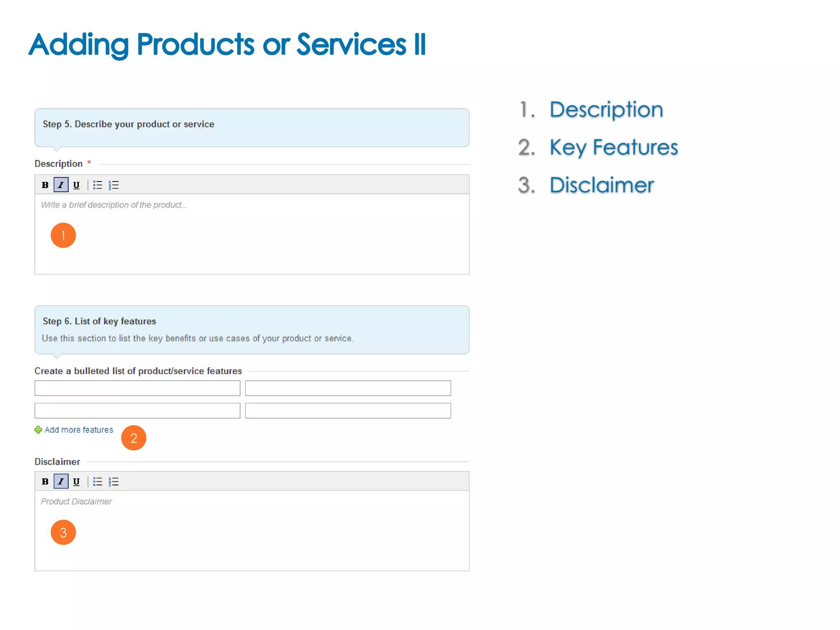Click the 'Create a bulleted list' label
Viewport: 840px width, 630px height.
pyautogui.click(x=138, y=371)
